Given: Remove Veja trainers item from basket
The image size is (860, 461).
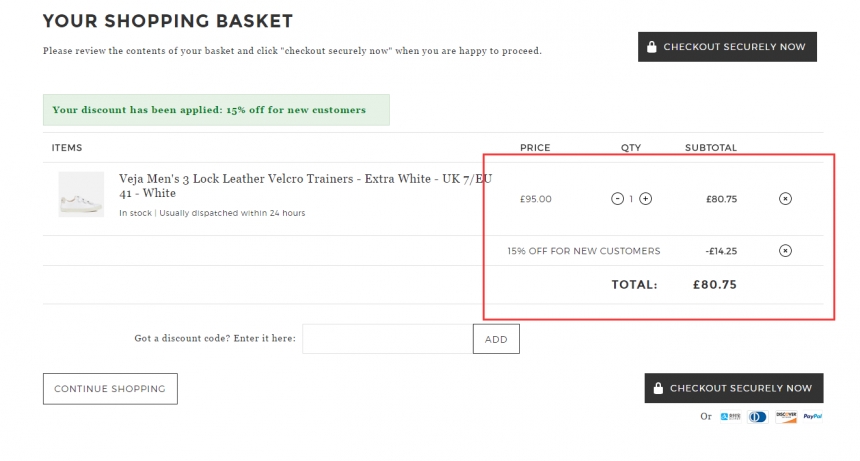Looking at the screenshot, I should tap(785, 198).
